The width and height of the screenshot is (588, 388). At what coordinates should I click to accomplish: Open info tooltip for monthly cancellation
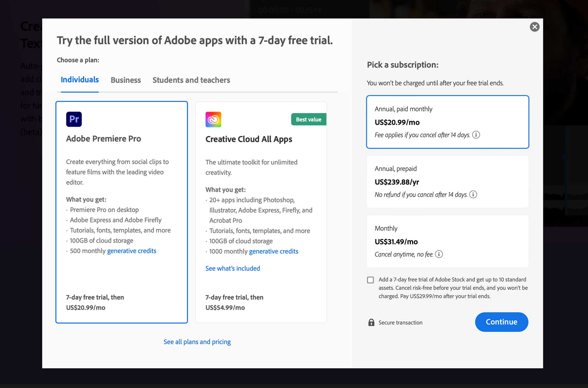pyautogui.click(x=439, y=254)
